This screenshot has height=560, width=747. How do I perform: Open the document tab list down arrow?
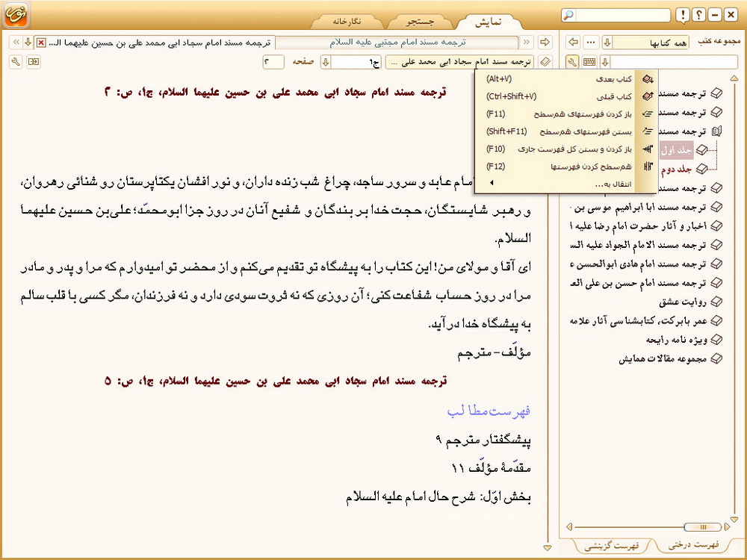(28, 43)
